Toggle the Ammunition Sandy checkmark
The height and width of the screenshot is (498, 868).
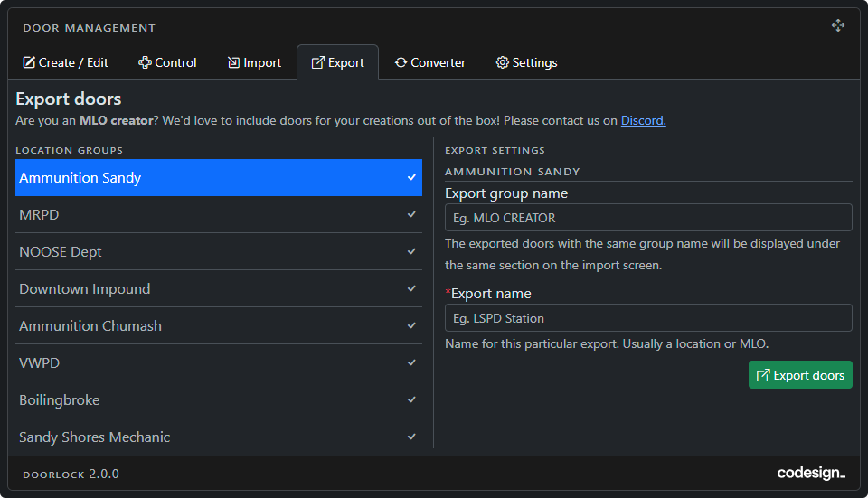click(x=411, y=178)
